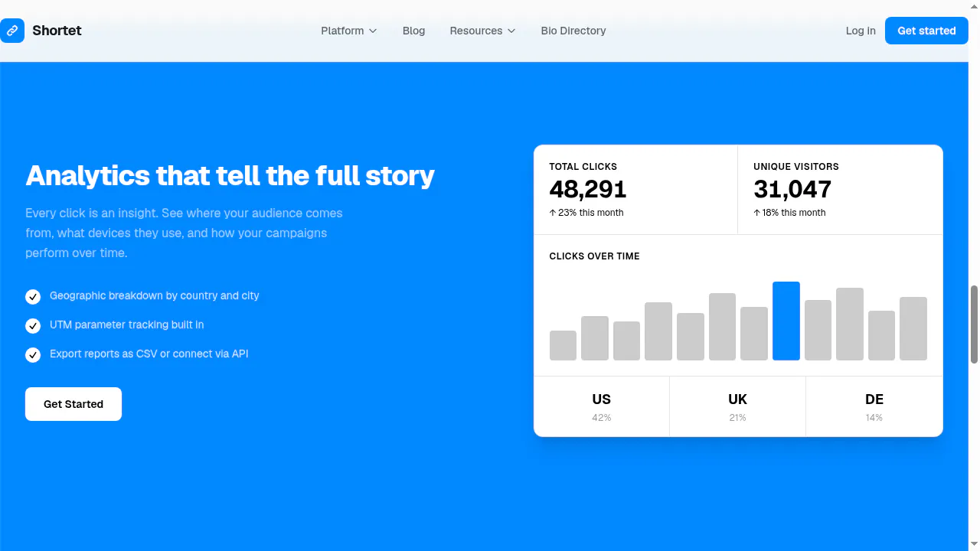Click the Shortet brand name
This screenshot has width=980, height=551.
(x=57, y=31)
